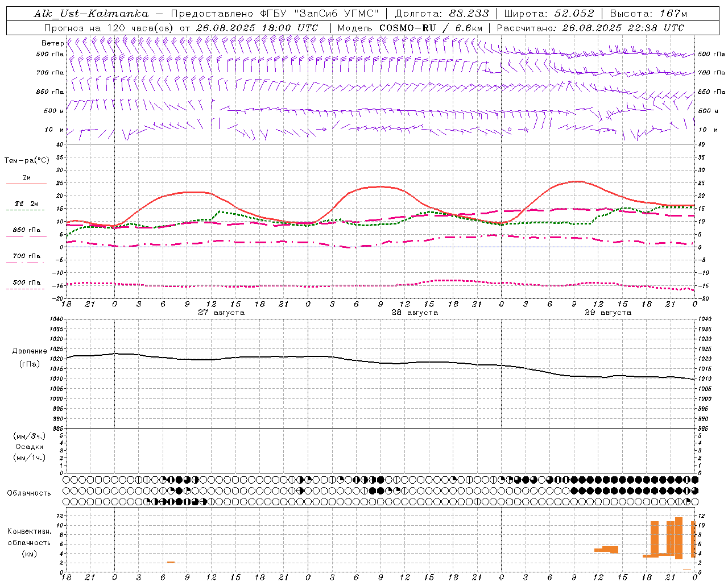Click the tallest orange convective bar near 21h 29 августа
728x582 pixels.
coord(679,538)
